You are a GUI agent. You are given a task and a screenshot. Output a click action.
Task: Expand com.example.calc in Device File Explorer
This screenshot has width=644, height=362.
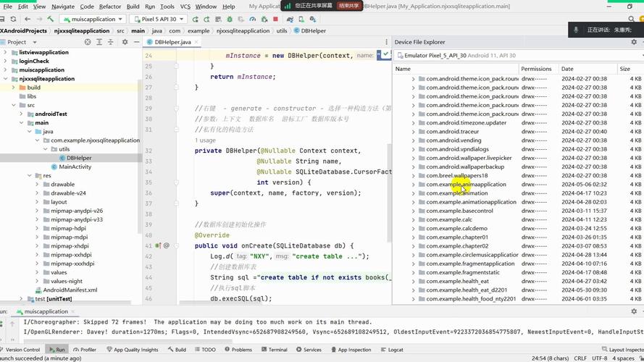click(x=413, y=219)
